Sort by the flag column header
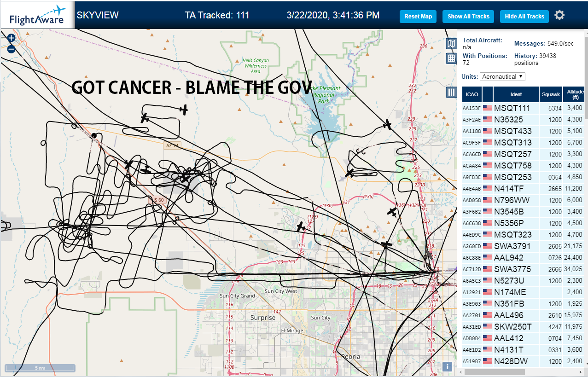The image size is (588, 377). (488, 94)
